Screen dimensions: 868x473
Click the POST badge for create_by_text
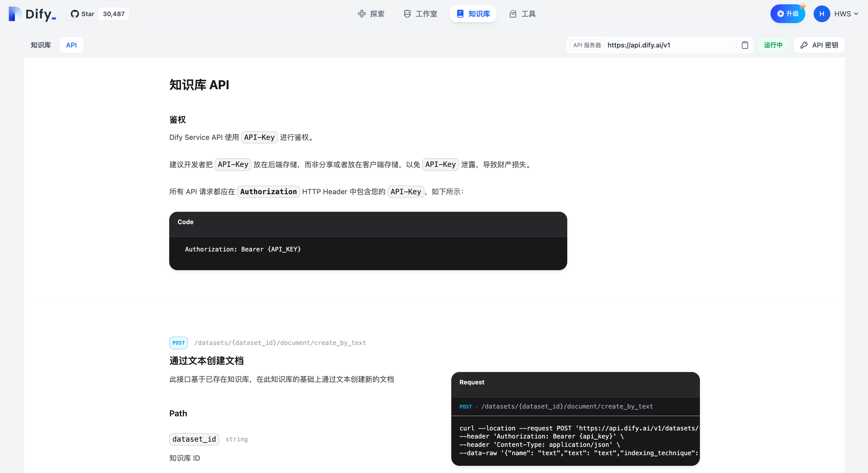coord(179,343)
